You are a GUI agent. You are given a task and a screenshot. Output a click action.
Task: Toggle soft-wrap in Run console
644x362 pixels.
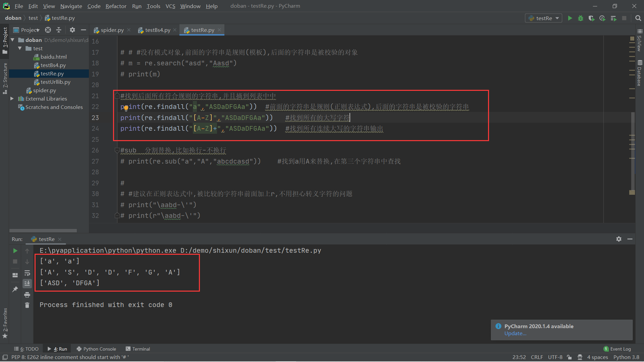point(27,273)
